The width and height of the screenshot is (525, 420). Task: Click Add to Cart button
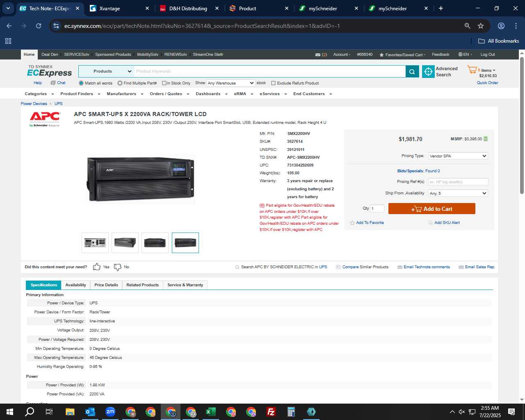pos(432,209)
